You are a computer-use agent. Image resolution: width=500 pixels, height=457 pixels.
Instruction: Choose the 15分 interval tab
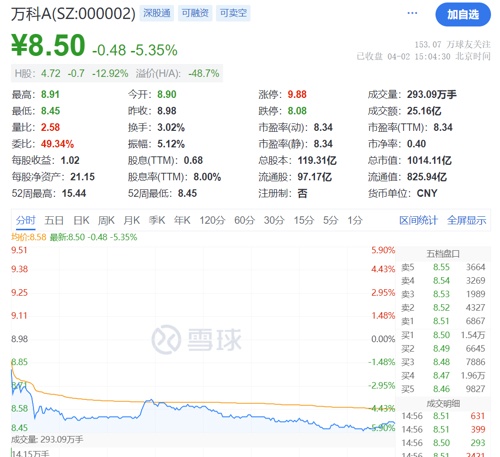click(x=304, y=220)
